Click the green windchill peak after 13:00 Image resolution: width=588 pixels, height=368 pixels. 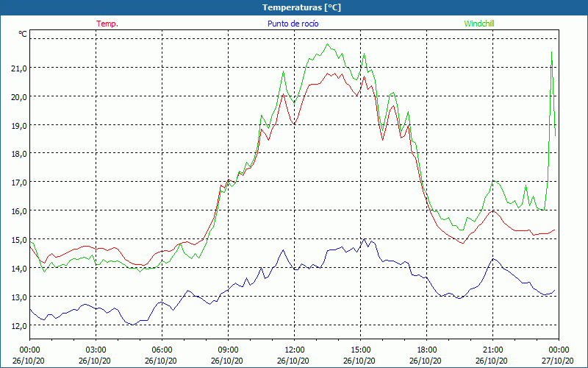(327, 44)
